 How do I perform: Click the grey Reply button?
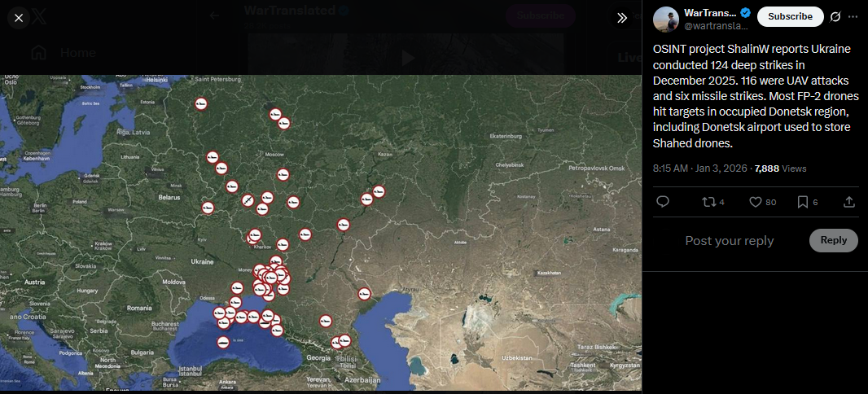click(x=833, y=240)
